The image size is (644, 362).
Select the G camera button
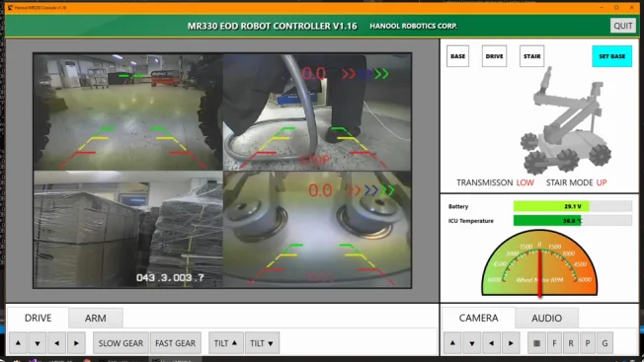(604, 342)
